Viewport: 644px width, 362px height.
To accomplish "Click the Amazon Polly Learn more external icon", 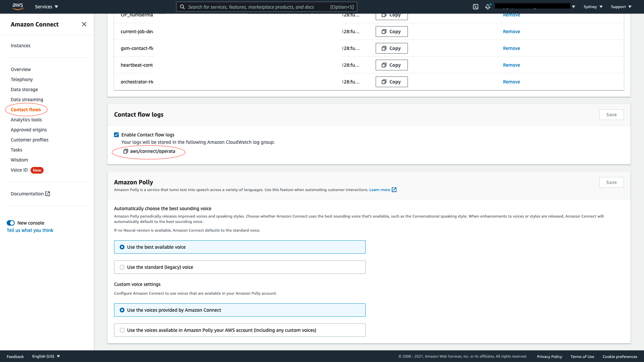I will [x=394, y=190].
